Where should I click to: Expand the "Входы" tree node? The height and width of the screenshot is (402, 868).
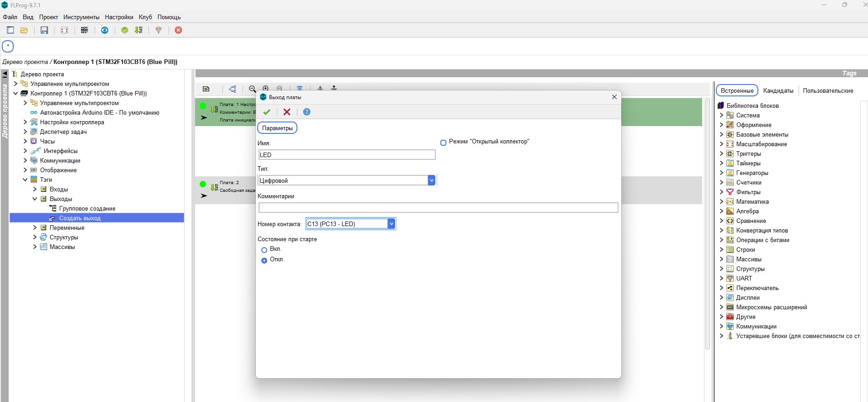pyautogui.click(x=35, y=189)
